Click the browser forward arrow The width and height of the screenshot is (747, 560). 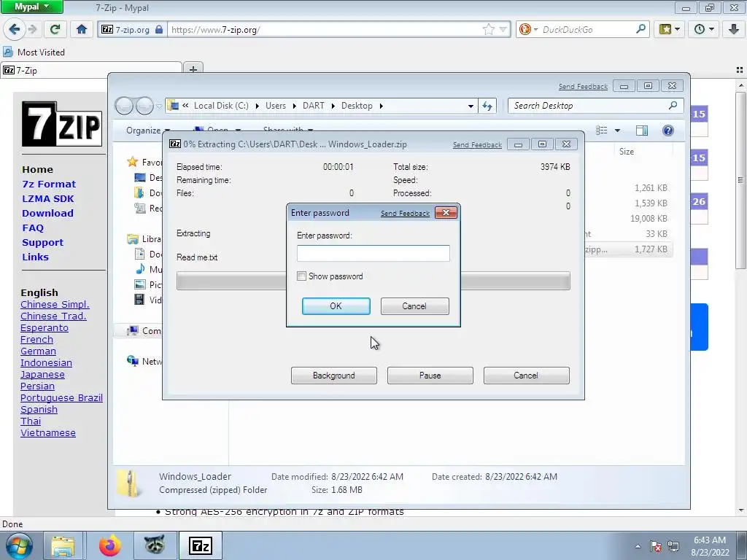[32, 29]
